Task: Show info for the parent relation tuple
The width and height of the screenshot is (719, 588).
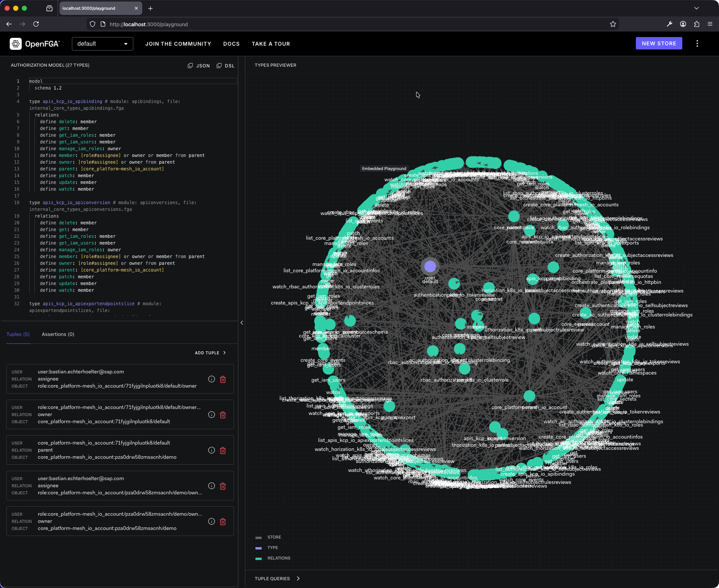Action: coord(212,450)
